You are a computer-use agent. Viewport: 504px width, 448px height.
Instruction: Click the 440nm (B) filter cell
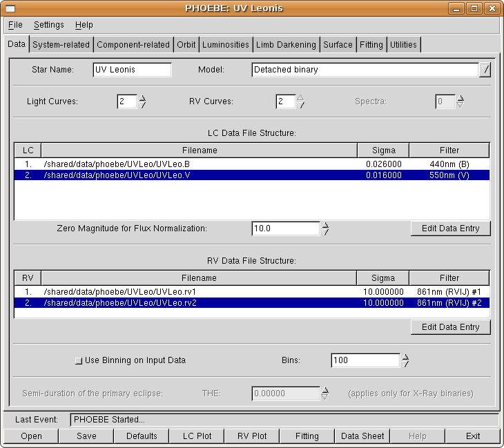[449, 164]
